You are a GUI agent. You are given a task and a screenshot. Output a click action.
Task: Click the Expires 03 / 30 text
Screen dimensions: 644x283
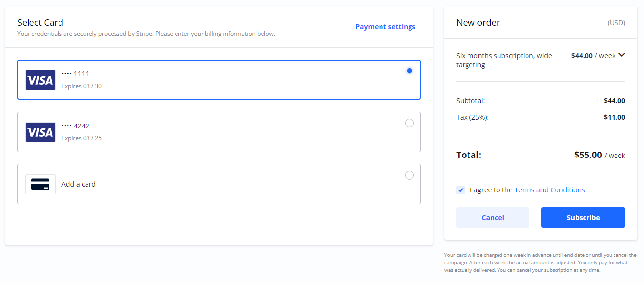click(82, 86)
